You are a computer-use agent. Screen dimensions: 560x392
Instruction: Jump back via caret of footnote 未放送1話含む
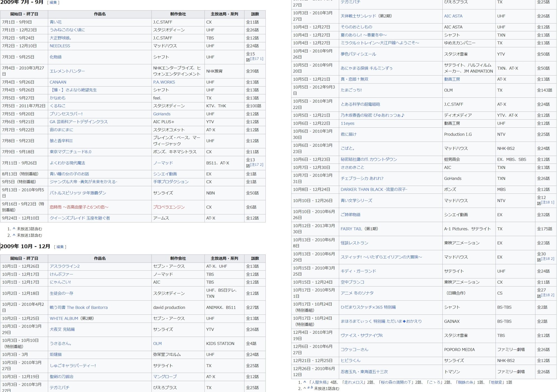click(x=14, y=235)
